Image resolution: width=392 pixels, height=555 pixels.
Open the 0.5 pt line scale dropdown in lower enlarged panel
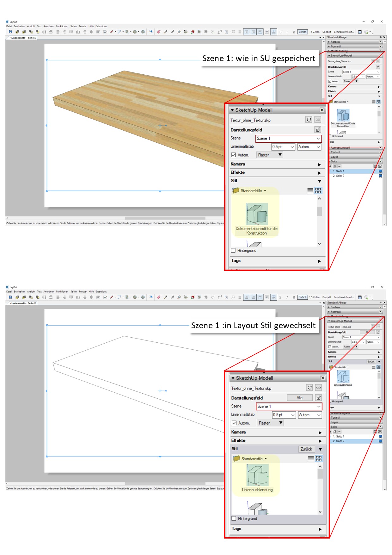[284, 415]
